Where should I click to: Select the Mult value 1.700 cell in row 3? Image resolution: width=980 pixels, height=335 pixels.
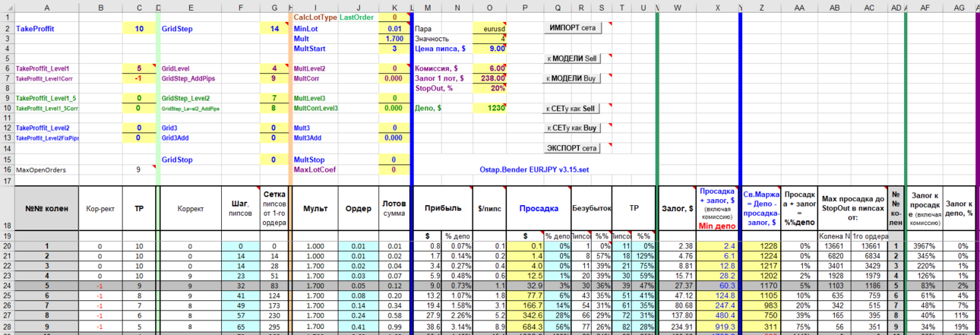point(394,38)
